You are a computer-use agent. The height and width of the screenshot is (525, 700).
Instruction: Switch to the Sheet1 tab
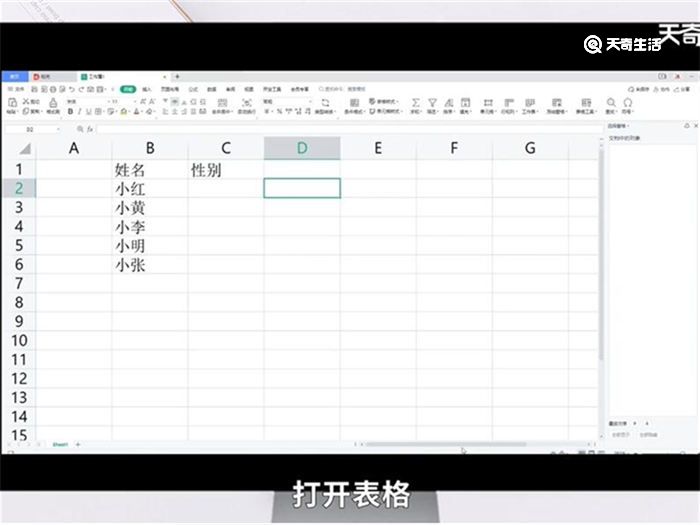click(60, 443)
